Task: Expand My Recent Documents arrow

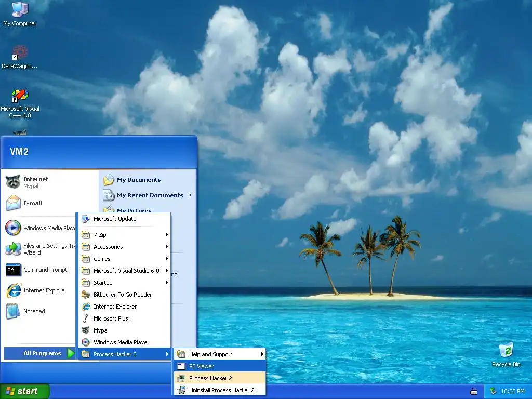Action: [190, 195]
